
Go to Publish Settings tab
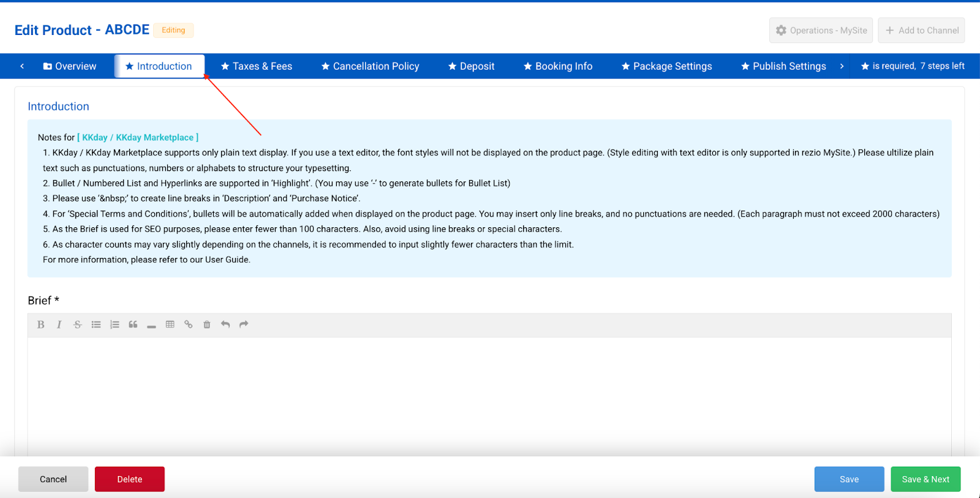pyautogui.click(x=783, y=66)
